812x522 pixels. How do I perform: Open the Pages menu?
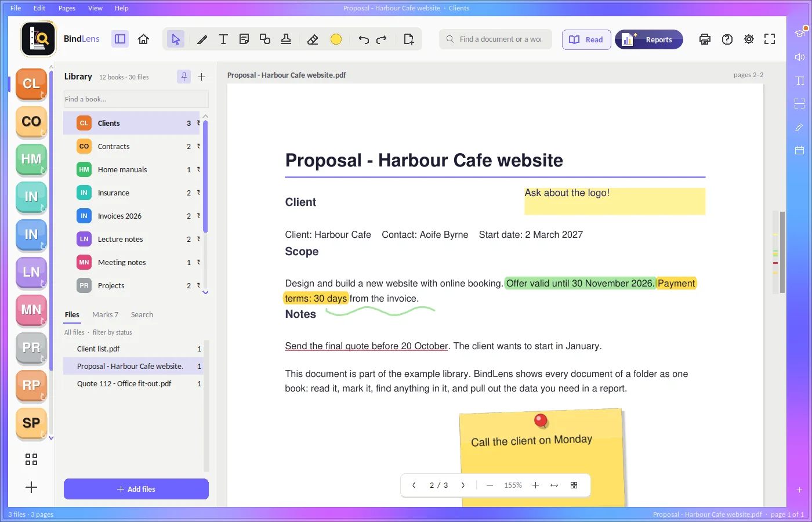[67, 8]
